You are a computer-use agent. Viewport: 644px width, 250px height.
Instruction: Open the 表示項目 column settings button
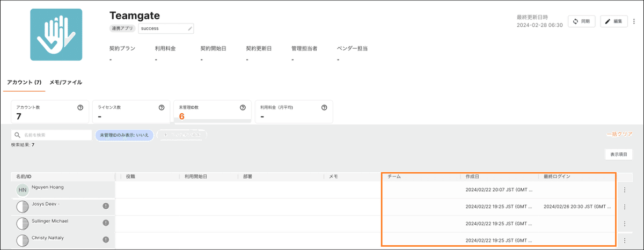[619, 155]
